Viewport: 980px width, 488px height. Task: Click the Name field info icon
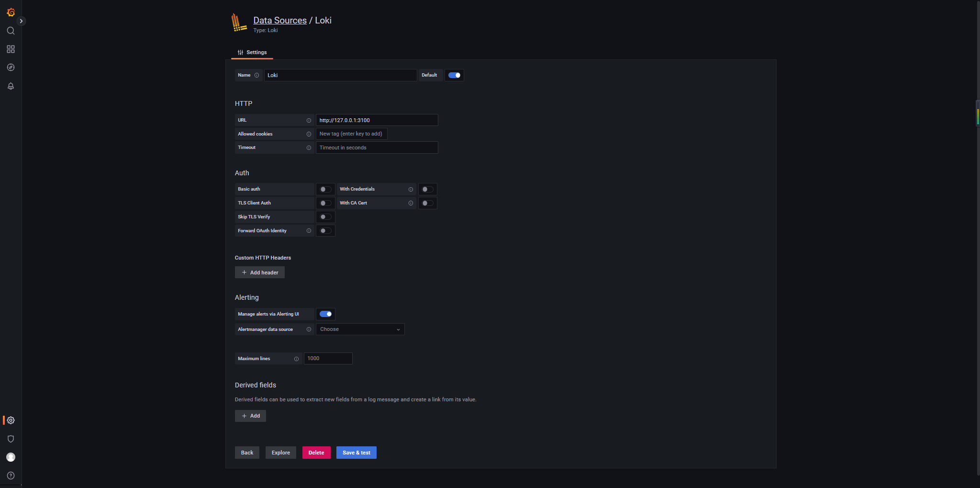coord(256,75)
